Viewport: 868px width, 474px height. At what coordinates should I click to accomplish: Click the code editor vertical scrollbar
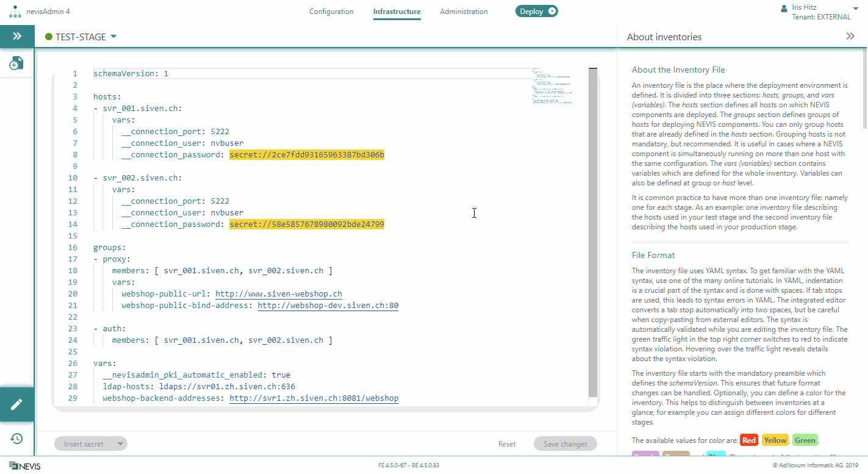pos(592,232)
